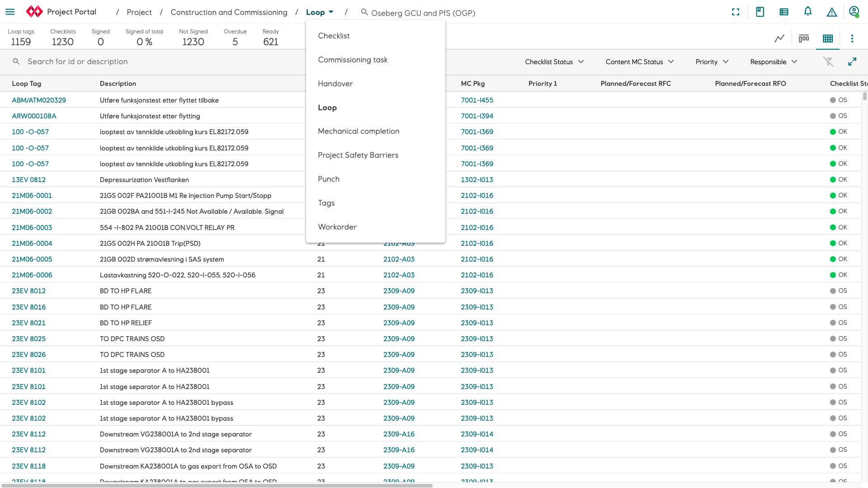Screen dimensions: 868x488
Task: Select Workorder menu entry
Action: [376, 227]
